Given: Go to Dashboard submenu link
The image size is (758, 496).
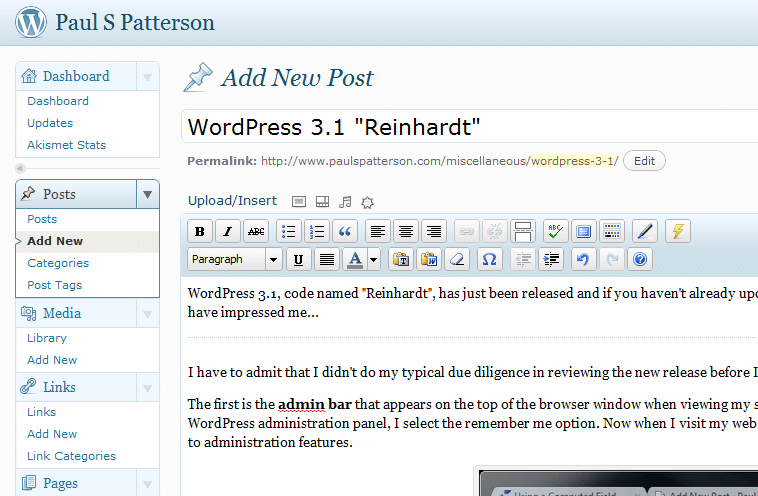Looking at the screenshot, I should point(58,101).
